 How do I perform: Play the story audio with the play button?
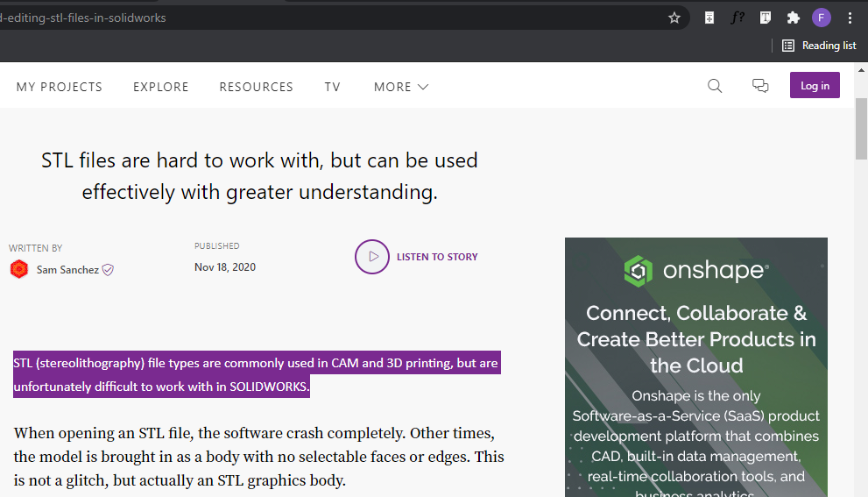pyautogui.click(x=372, y=257)
